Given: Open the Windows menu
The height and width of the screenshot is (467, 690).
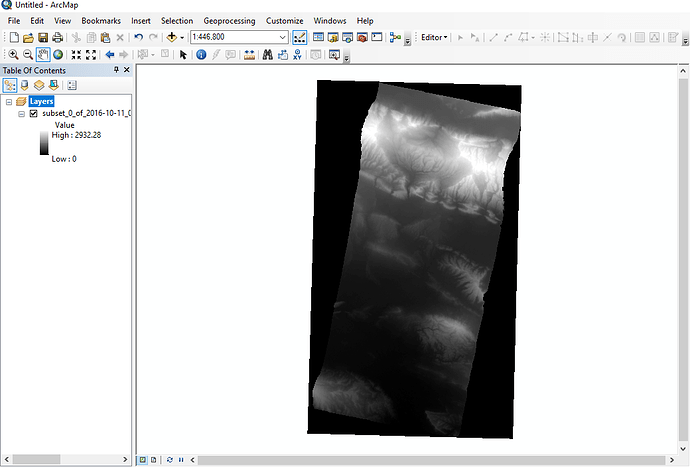Looking at the screenshot, I should click(x=330, y=21).
